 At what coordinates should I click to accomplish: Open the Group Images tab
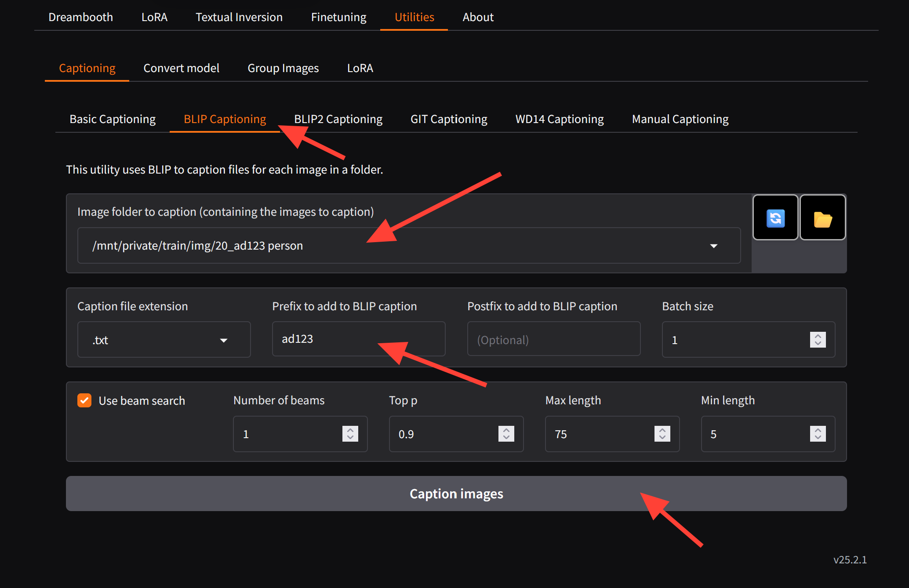(x=283, y=68)
